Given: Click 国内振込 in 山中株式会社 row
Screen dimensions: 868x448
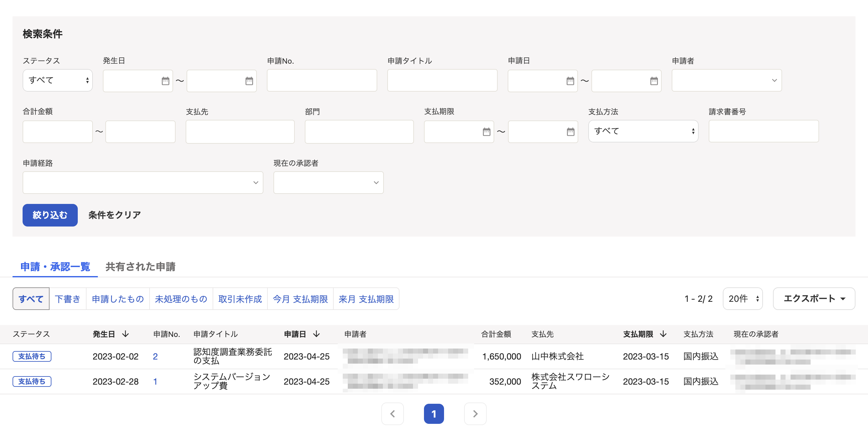Looking at the screenshot, I should point(701,356).
